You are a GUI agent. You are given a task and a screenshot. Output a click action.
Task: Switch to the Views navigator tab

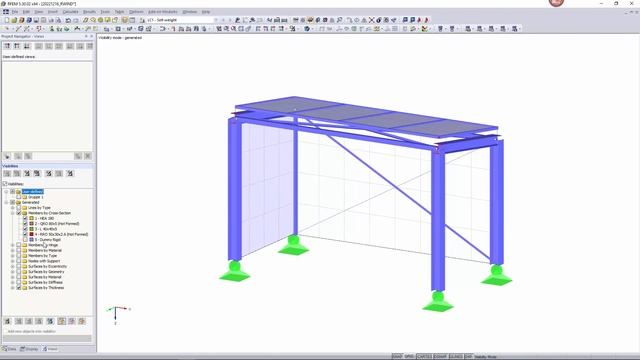(51, 349)
